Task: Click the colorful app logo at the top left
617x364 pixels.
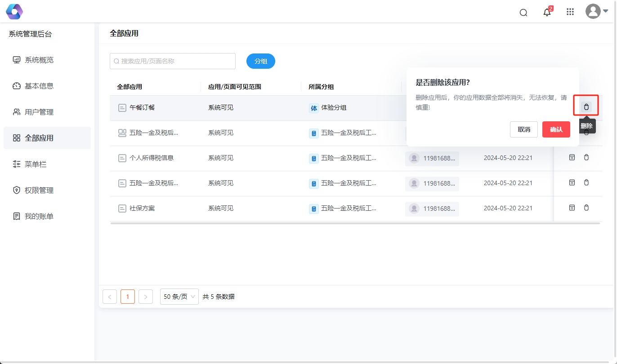Action: [14, 12]
